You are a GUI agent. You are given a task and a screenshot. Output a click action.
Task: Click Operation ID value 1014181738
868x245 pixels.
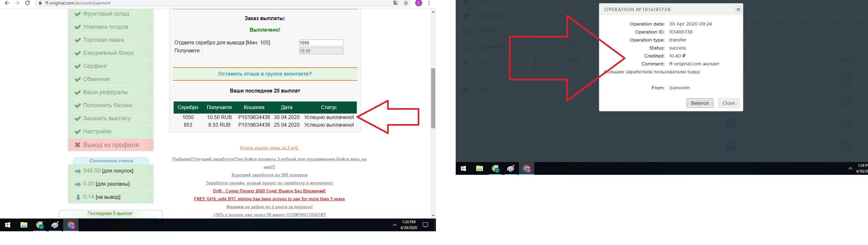[681, 32]
